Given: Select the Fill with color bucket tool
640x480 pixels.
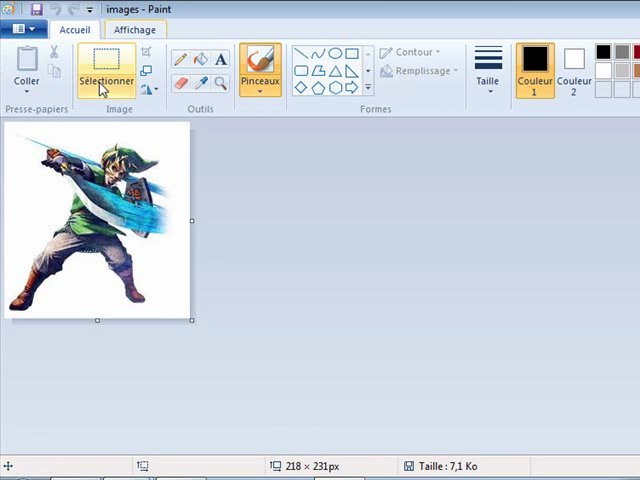Looking at the screenshot, I should coord(200,60).
